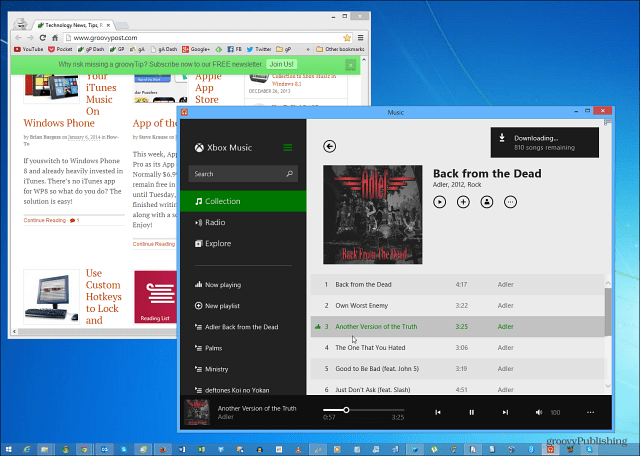The height and width of the screenshot is (456, 640).
Task: Click the Back From The Dead album cover
Action: coord(373,215)
